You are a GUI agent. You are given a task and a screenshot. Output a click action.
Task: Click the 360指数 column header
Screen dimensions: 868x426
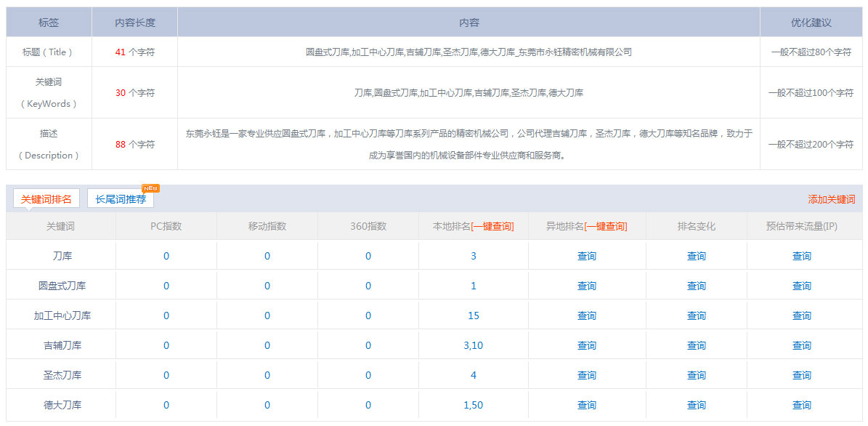tap(368, 226)
